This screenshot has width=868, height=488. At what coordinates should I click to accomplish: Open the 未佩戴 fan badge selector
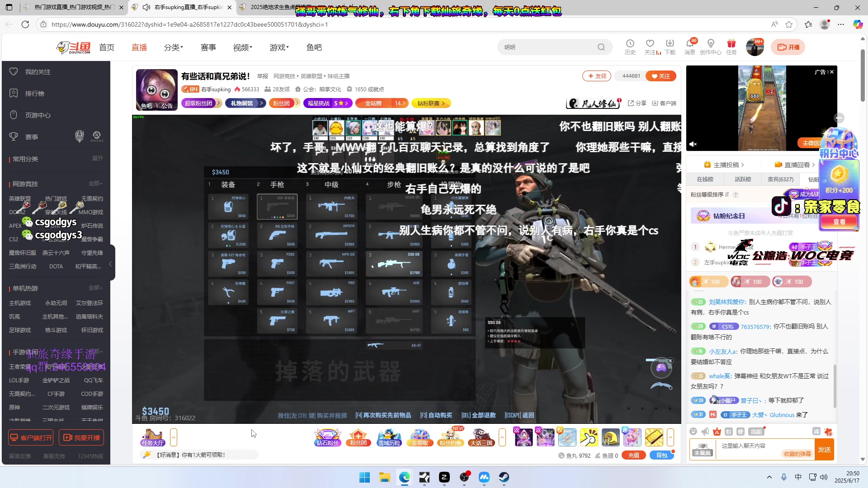[x=703, y=450]
